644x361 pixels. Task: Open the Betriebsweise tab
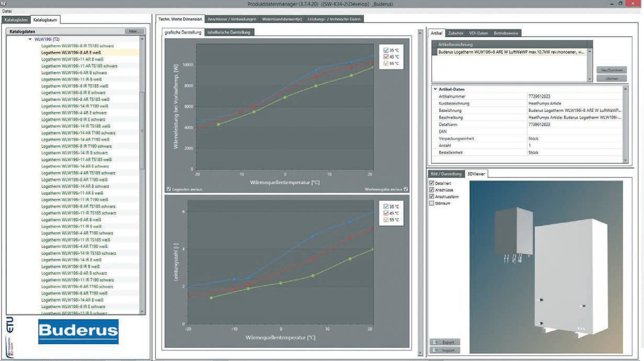point(506,33)
